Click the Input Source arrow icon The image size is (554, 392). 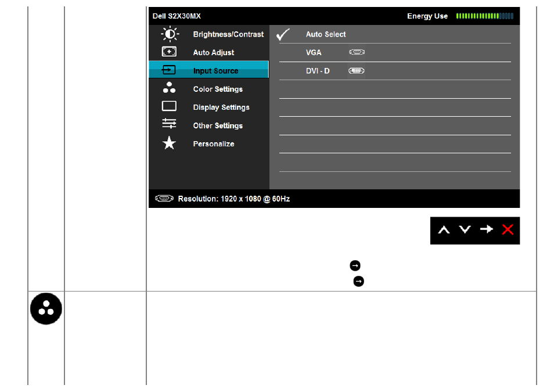169,70
